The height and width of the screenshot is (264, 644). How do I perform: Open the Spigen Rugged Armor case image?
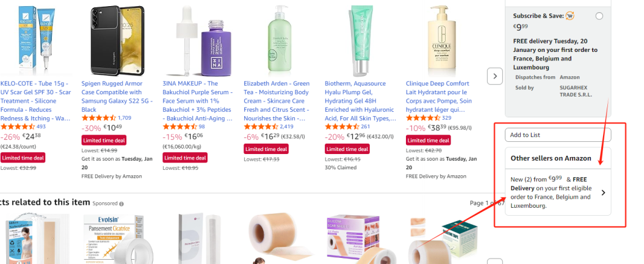pos(115,38)
